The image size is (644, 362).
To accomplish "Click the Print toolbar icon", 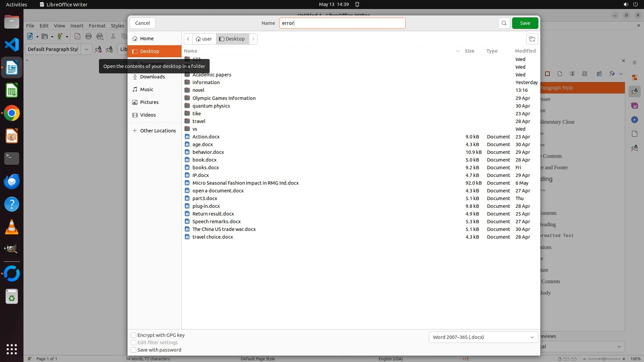I will coord(89,37).
